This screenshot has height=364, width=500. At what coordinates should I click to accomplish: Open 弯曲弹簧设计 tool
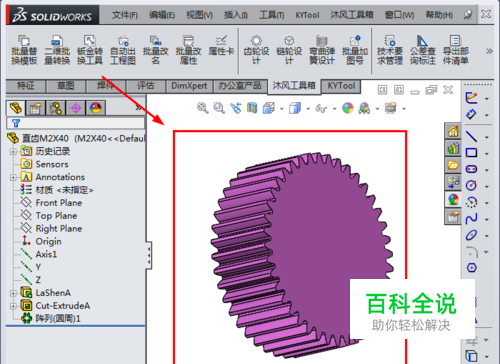click(322, 50)
